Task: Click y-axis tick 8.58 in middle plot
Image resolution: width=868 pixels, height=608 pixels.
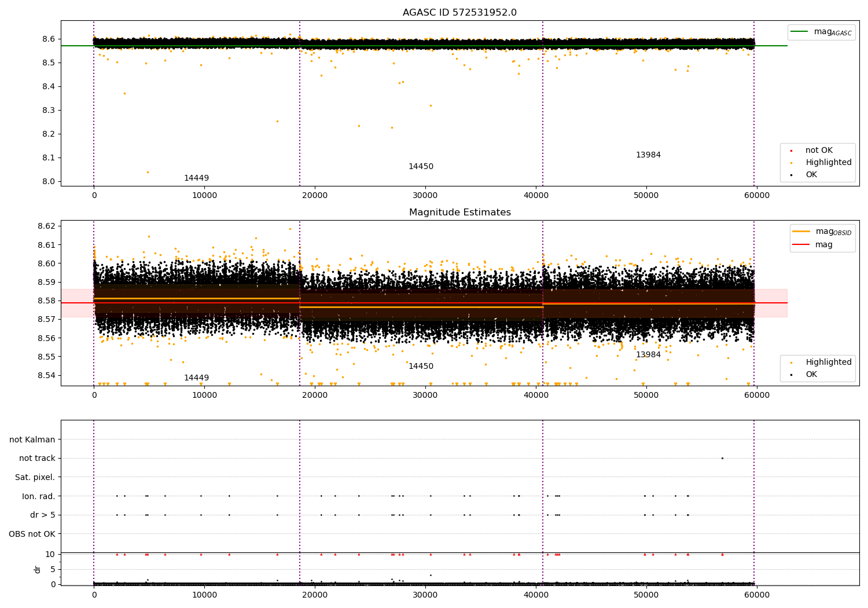Action: [x=46, y=301]
